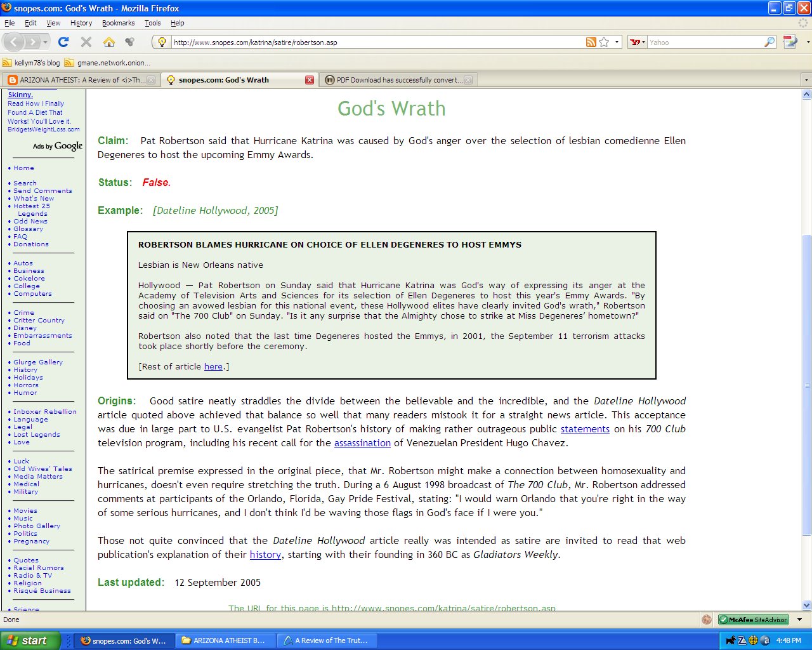Click the round 'a' tray icon
812x650 pixels.
click(x=765, y=640)
